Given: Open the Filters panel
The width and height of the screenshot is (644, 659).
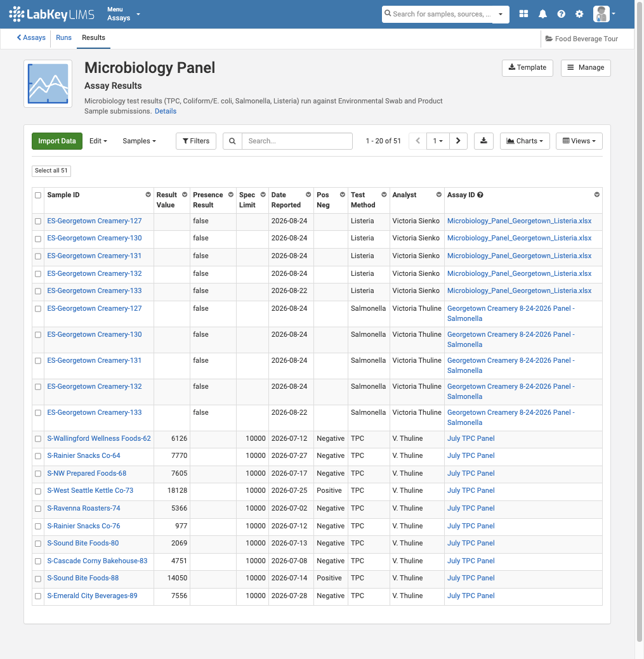Looking at the screenshot, I should [x=196, y=141].
